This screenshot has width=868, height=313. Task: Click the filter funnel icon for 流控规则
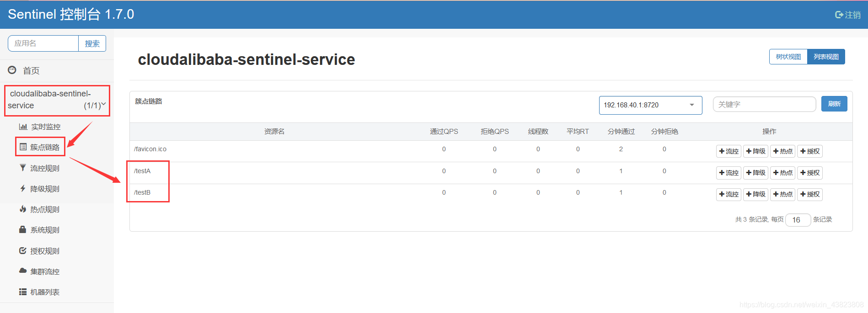pos(23,168)
